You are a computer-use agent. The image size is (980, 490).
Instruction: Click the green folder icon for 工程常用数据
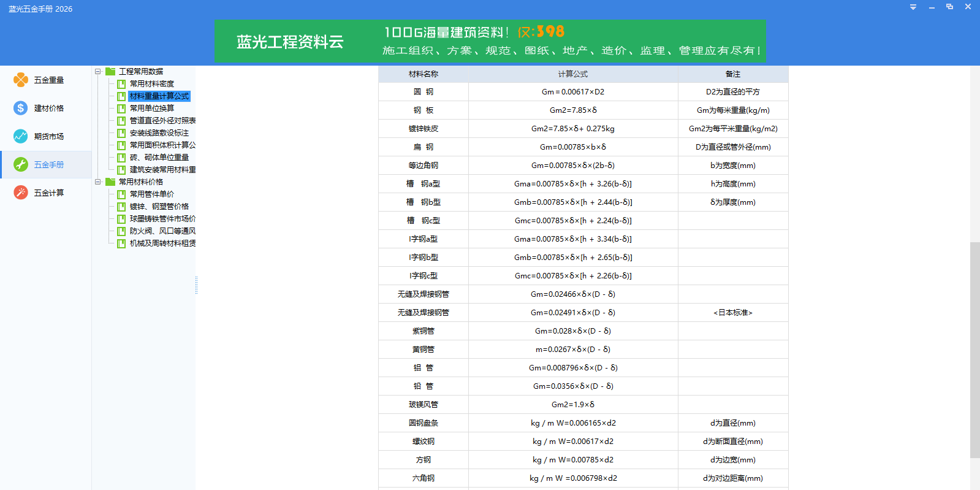(x=110, y=72)
